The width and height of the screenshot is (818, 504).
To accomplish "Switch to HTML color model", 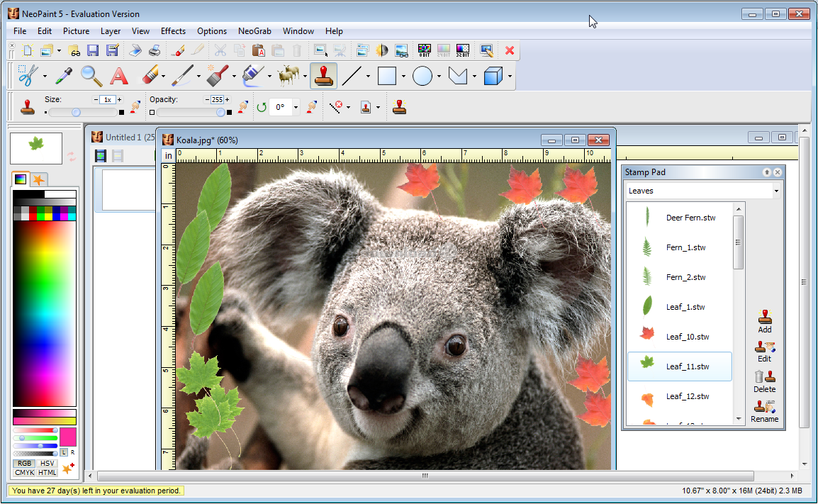I will 47,473.
